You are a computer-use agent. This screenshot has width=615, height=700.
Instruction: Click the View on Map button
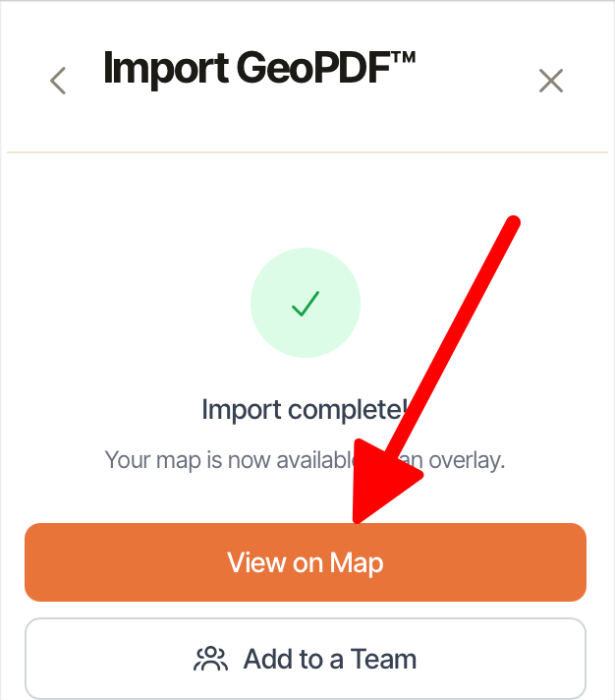coord(306,562)
